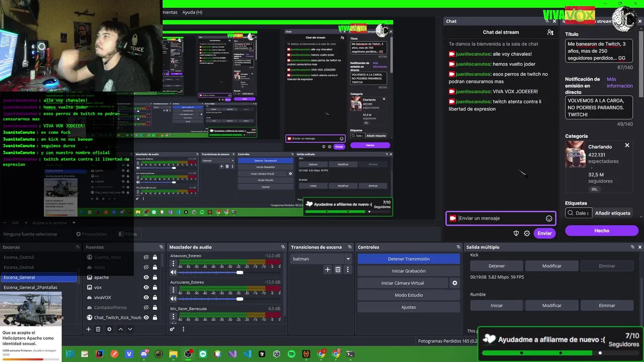Open Visual Studio Code from taskbar

[x=247, y=354]
